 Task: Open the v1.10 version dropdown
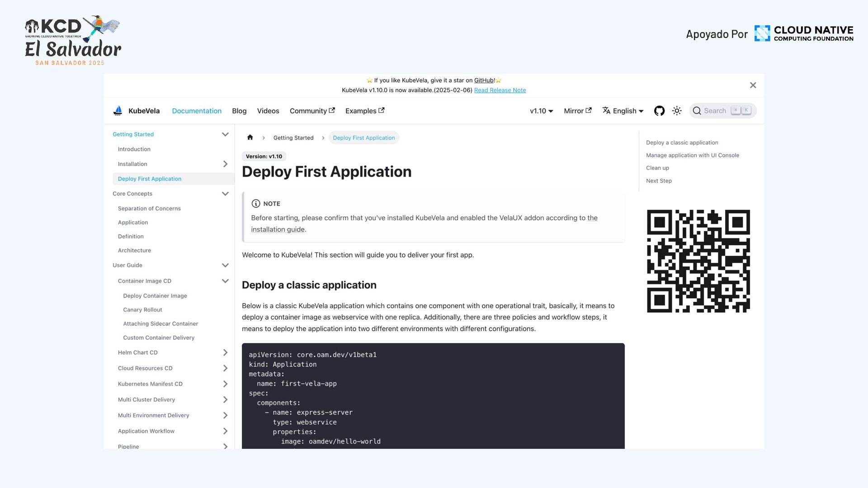[x=541, y=111]
